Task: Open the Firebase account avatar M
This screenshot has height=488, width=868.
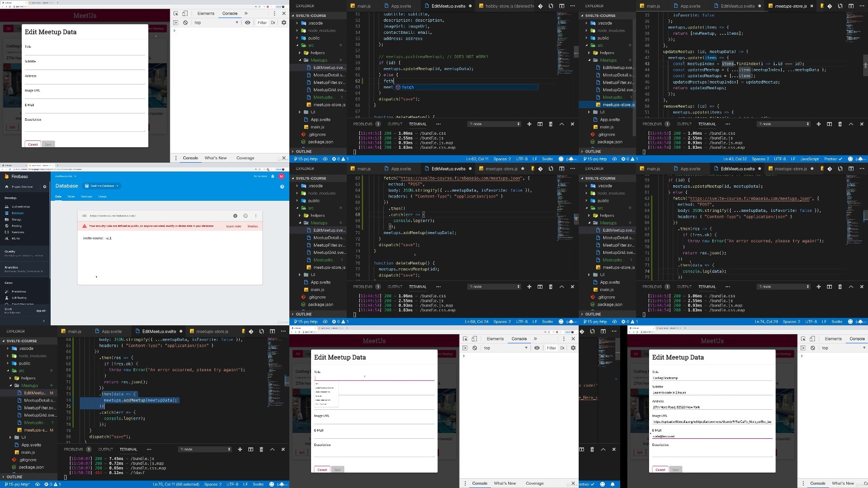Action: (282, 177)
